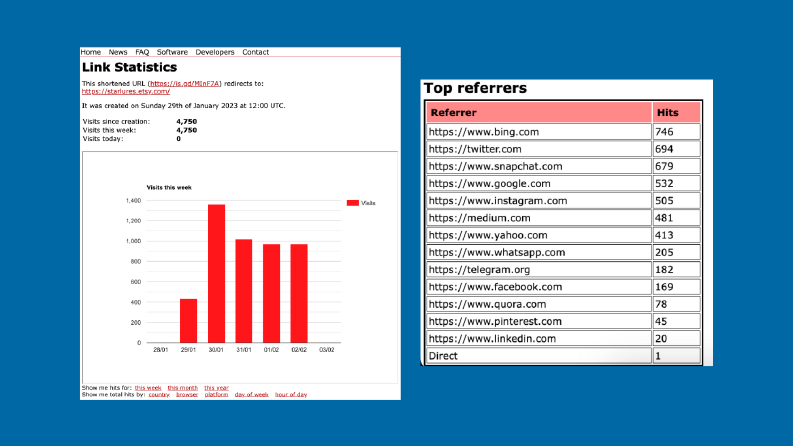
Task: Click the 532 hits cell
Action: (x=677, y=184)
